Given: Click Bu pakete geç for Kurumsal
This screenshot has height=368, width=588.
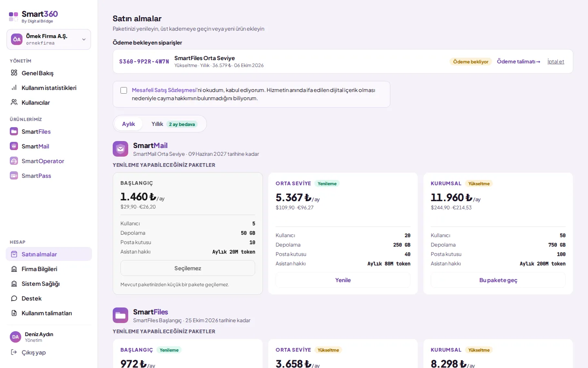Looking at the screenshot, I should coord(498,280).
